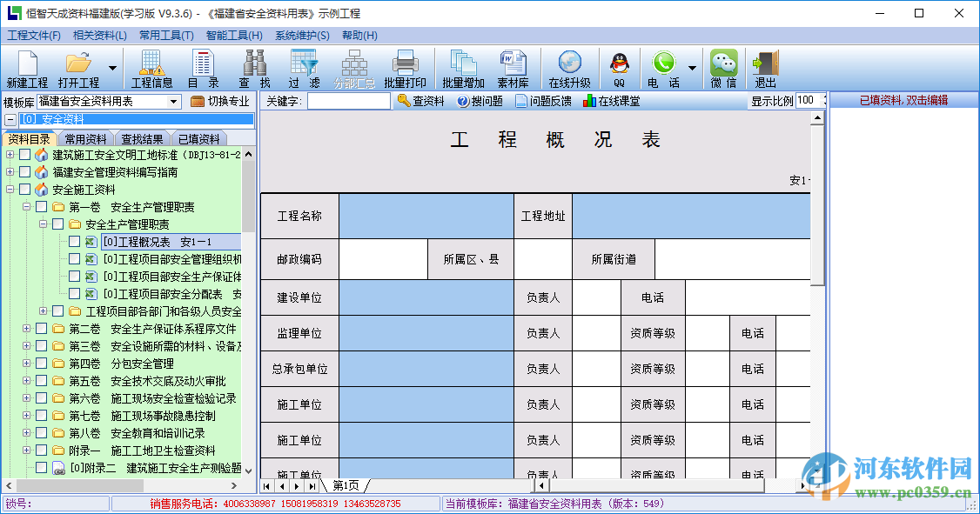Click the 切换专业 button icon
This screenshot has width=980, height=514.
point(198,100)
